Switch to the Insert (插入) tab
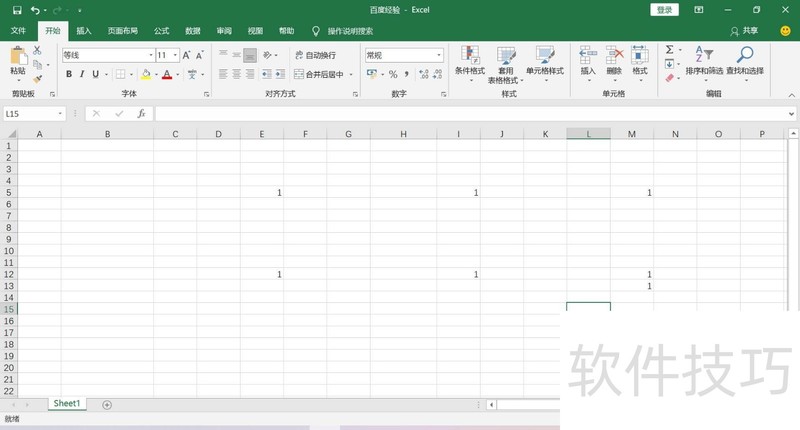This screenshot has width=800, height=430. (84, 31)
